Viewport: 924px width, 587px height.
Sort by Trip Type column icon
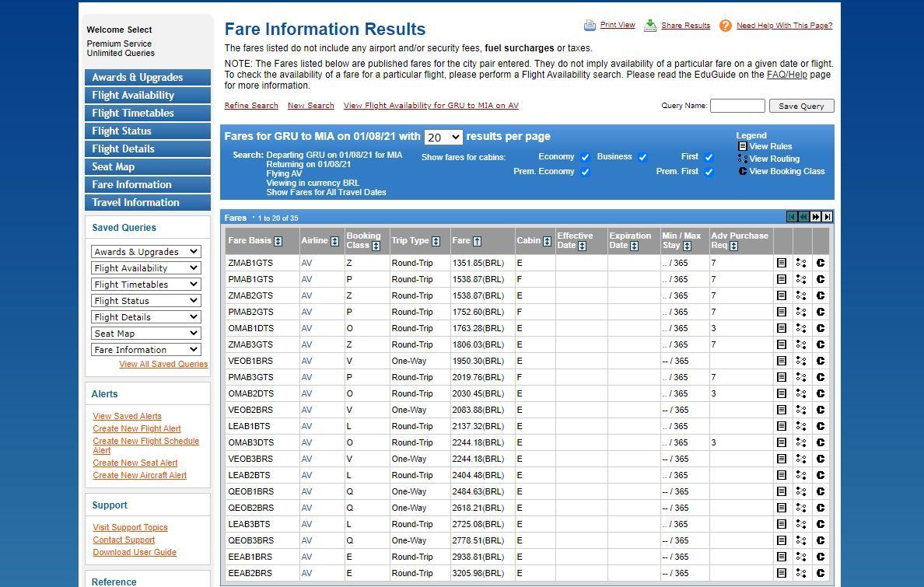[x=436, y=241]
